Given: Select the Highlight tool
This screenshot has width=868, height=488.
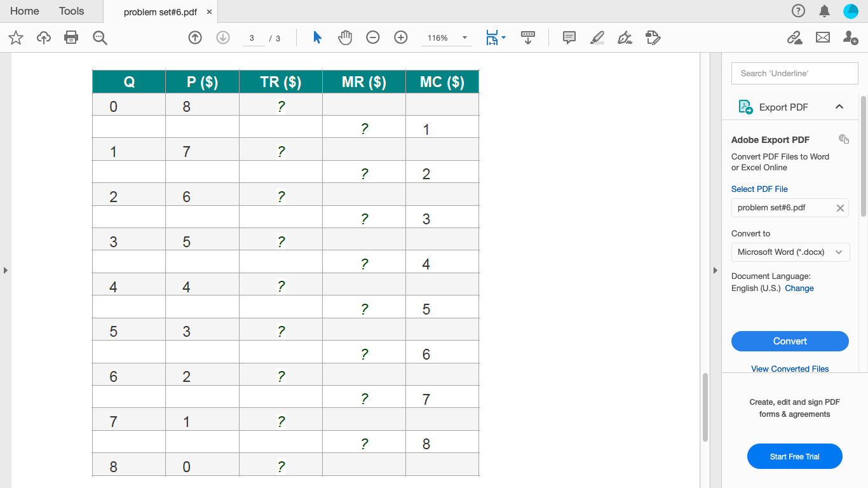Looking at the screenshot, I should [x=597, y=37].
